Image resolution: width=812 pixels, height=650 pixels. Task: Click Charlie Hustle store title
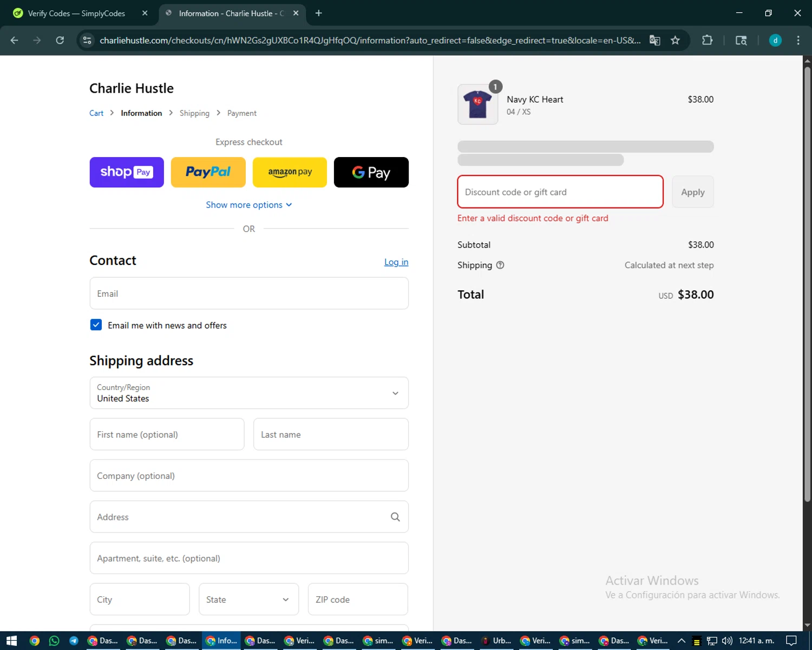[132, 88]
